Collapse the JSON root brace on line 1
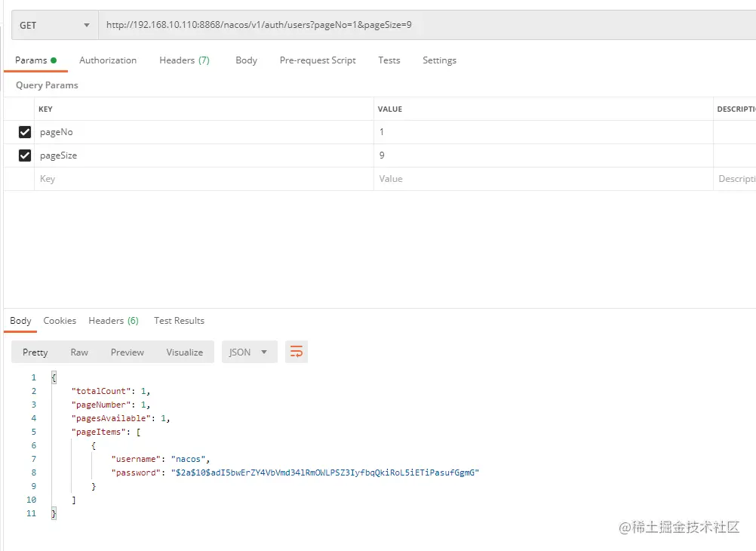The width and height of the screenshot is (756, 551). (54, 377)
